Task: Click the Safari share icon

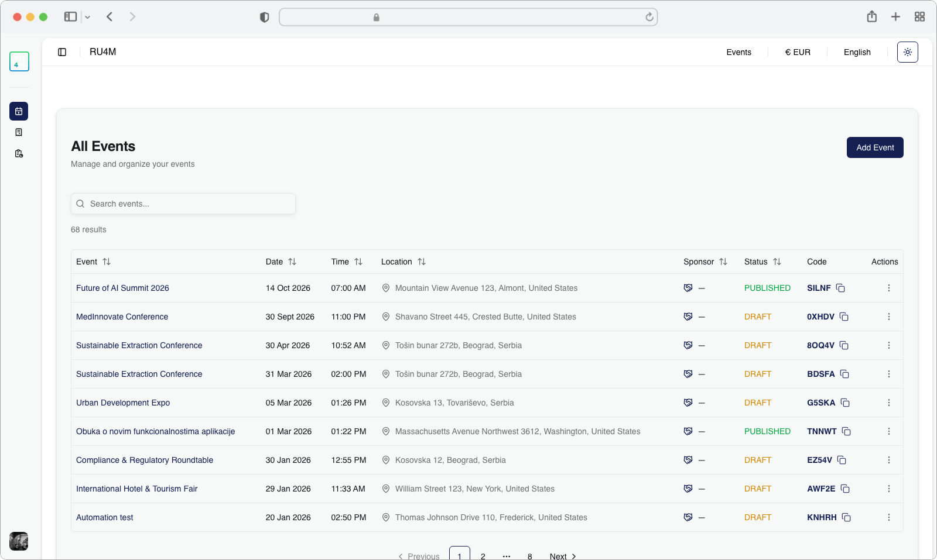Action: (x=871, y=17)
